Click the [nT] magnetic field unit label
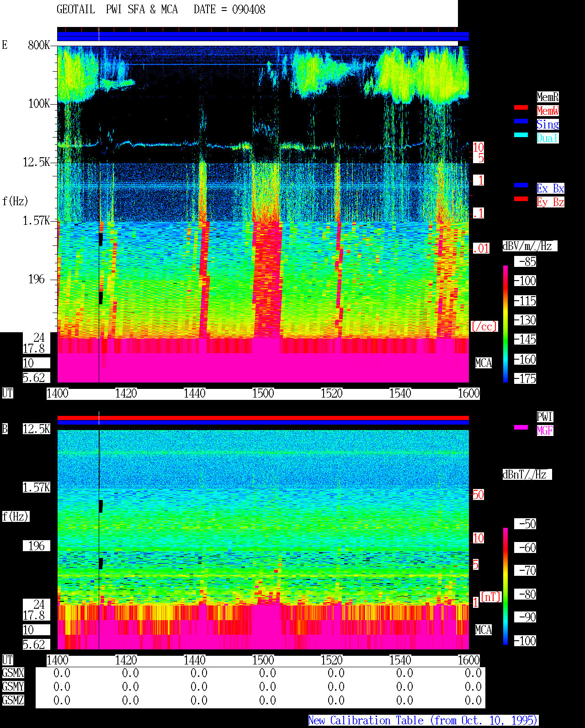Screen dimensions: 585x728 coord(491,597)
